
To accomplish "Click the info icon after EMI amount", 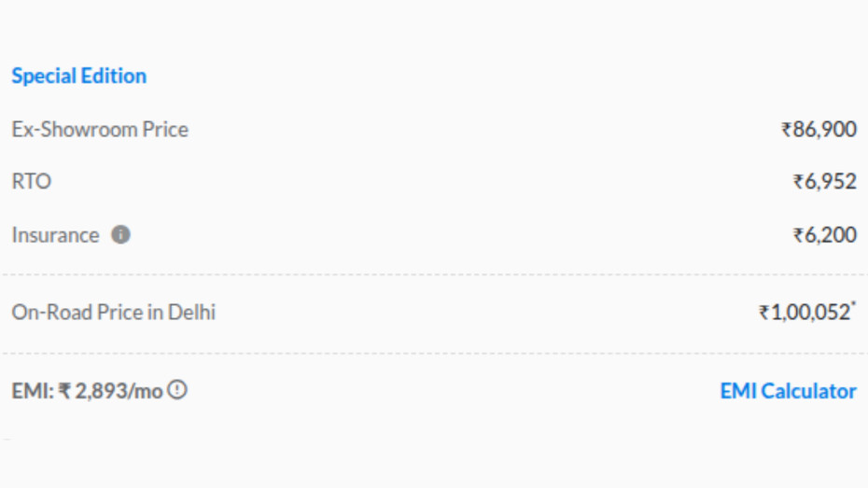I will click(x=177, y=390).
